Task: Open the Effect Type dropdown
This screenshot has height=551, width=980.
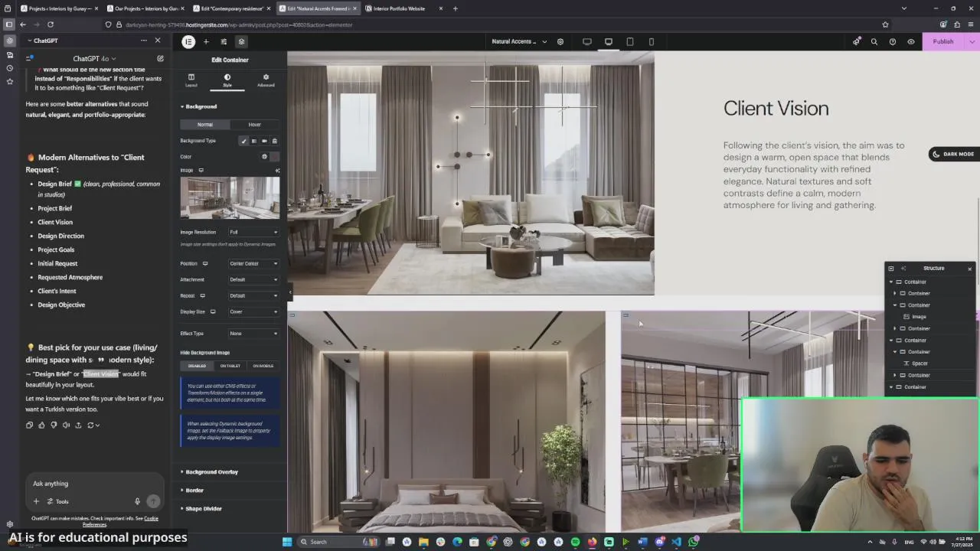Action: tap(254, 334)
